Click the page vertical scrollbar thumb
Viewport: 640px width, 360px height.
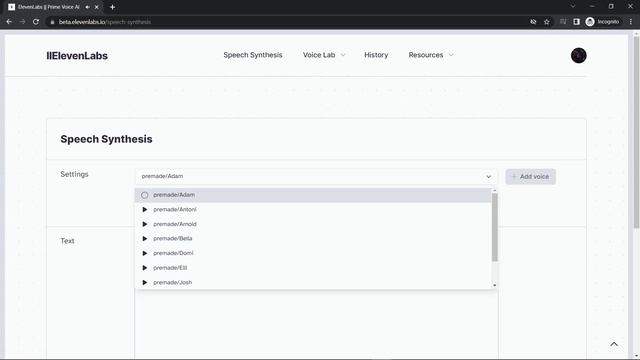click(636, 133)
